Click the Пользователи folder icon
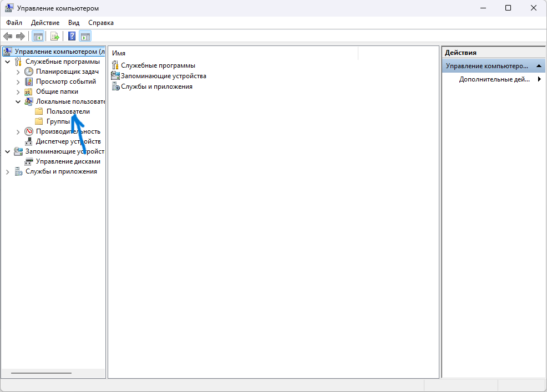The width and height of the screenshot is (547, 392). (x=39, y=111)
